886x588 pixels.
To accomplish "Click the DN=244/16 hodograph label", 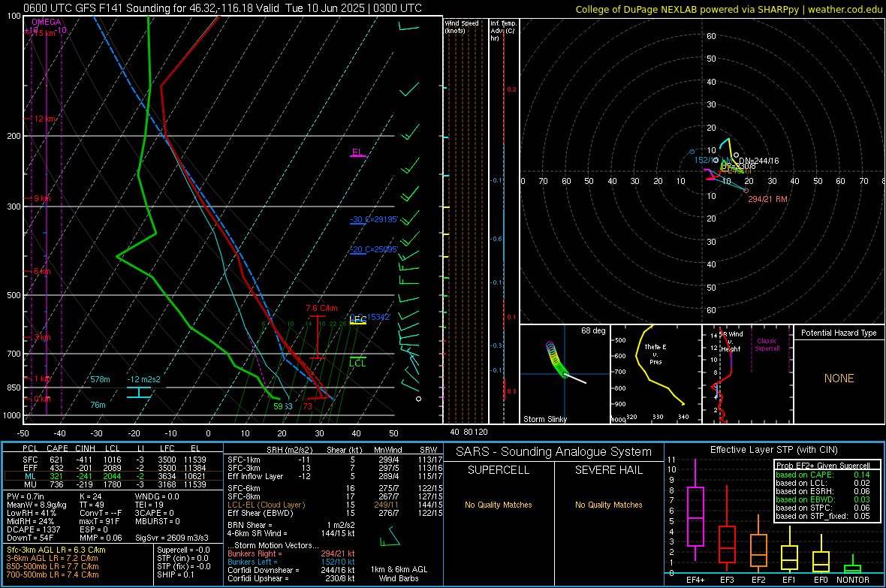I will 758,161.
